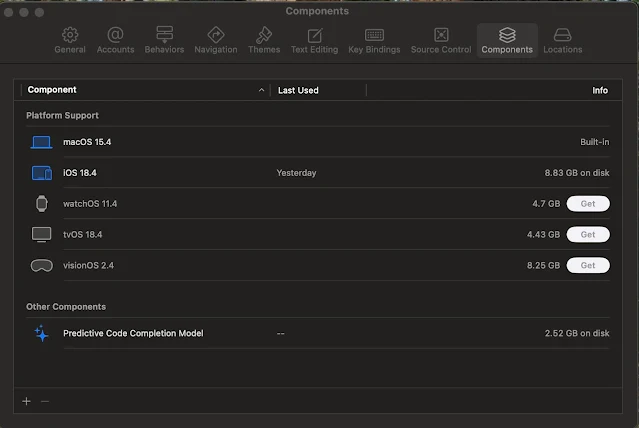Switch to the Text Editing tab label
This screenshot has height=428, width=639.
[315, 49]
